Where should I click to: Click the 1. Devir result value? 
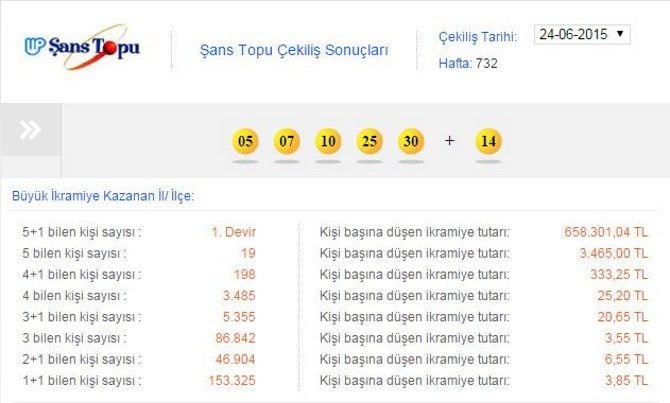tap(233, 232)
